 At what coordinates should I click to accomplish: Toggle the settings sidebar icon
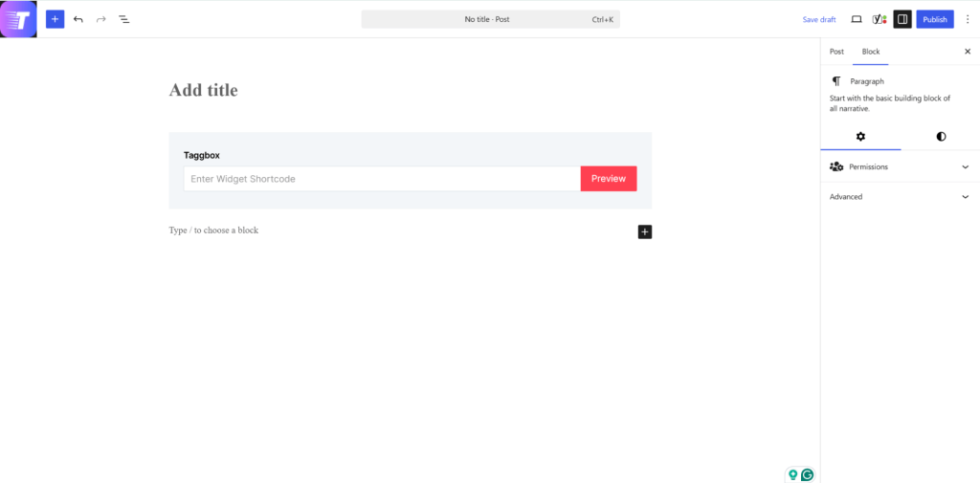click(902, 19)
